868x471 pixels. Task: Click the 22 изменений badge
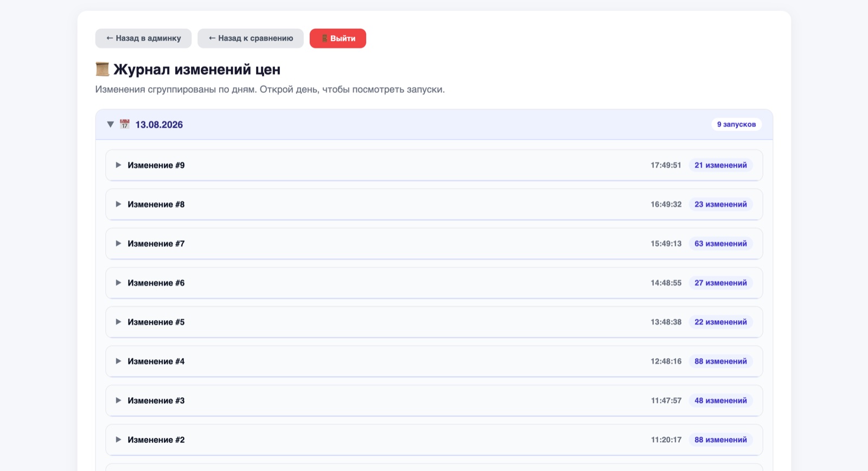(720, 322)
